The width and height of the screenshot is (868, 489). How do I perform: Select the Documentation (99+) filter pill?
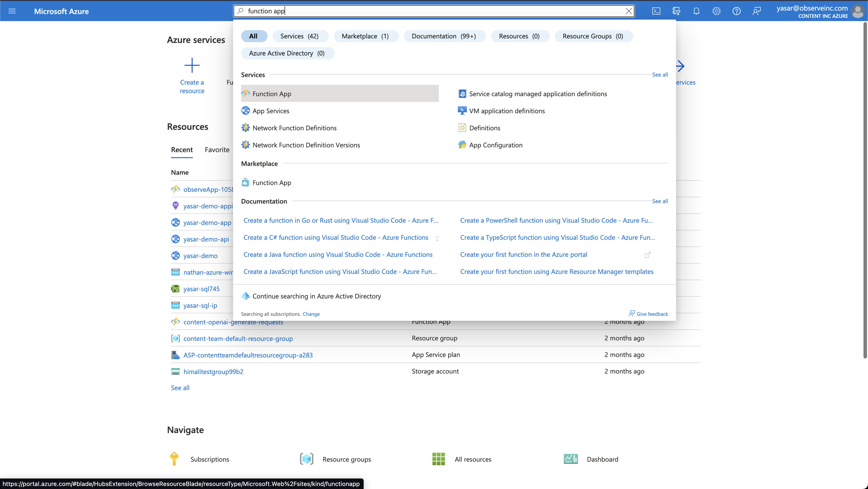(444, 36)
